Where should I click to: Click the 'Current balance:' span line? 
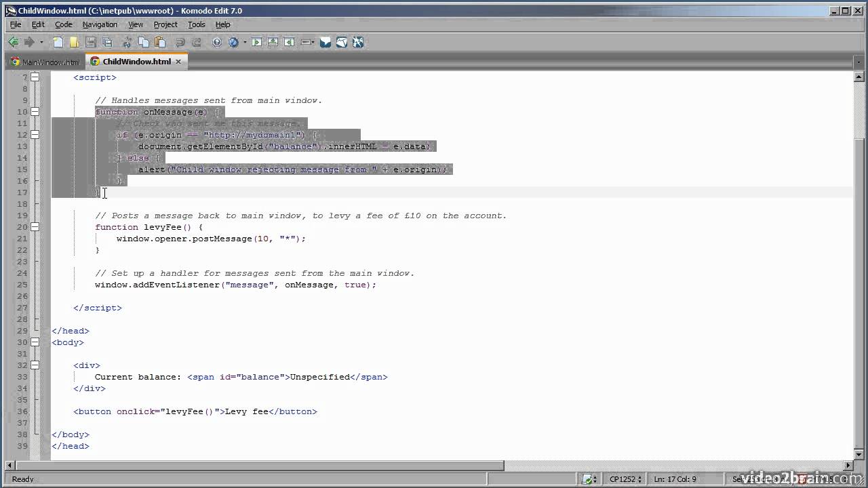tap(241, 377)
